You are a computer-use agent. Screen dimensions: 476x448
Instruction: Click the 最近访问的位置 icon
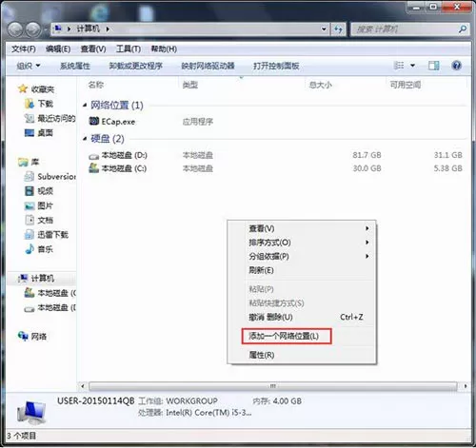(30, 118)
